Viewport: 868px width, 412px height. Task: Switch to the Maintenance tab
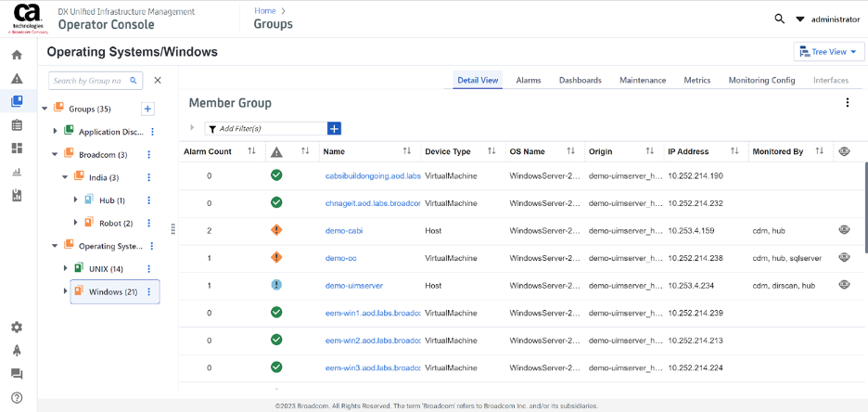click(x=643, y=81)
